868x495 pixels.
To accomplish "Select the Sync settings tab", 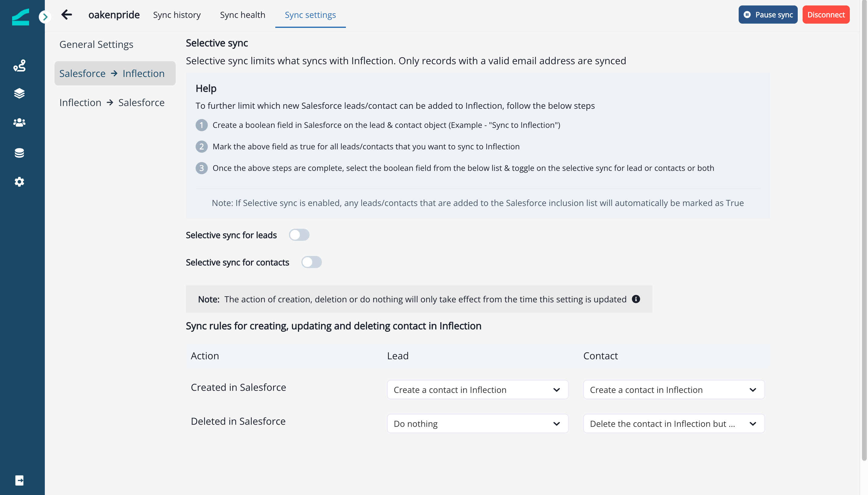I will point(310,15).
